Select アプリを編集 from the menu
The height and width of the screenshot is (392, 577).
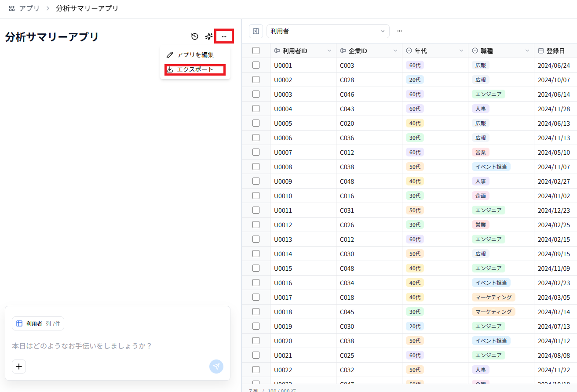point(195,55)
